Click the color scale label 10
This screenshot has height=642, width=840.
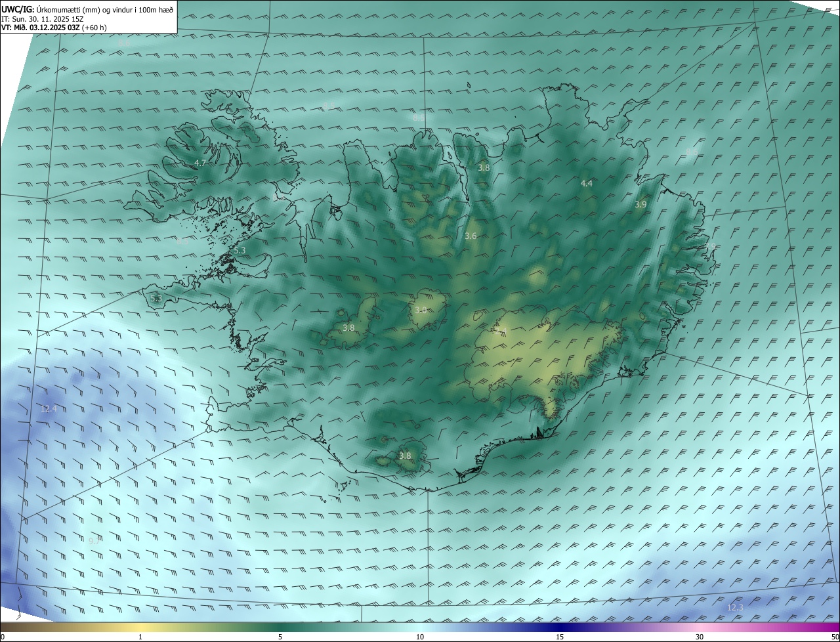(420, 637)
